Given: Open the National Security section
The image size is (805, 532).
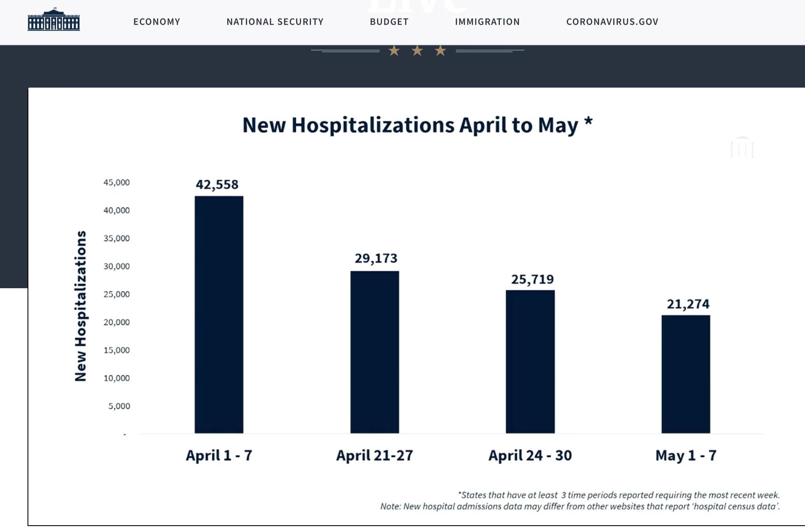Looking at the screenshot, I should click(x=275, y=22).
